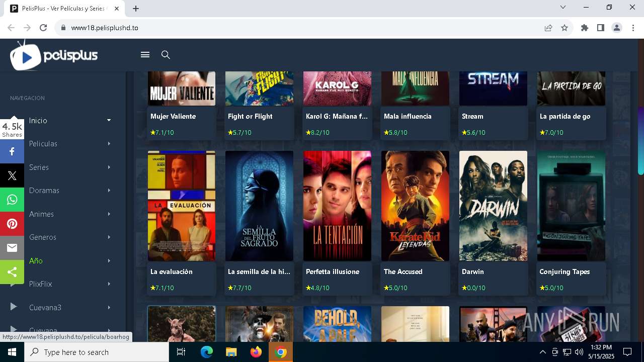644x362 pixels.
Task: Open Animes navigation item
Action: [41, 214]
